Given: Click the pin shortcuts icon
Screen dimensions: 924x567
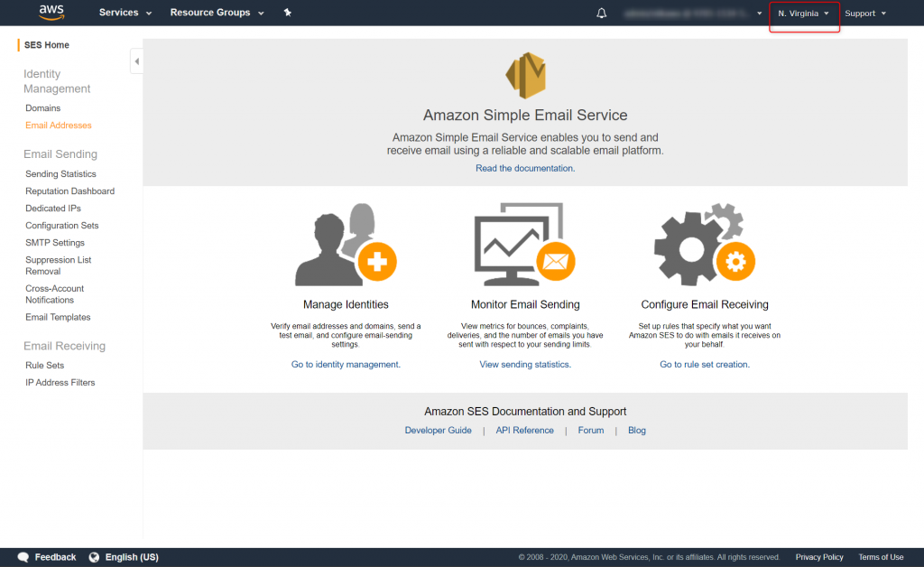Looking at the screenshot, I should tap(288, 13).
